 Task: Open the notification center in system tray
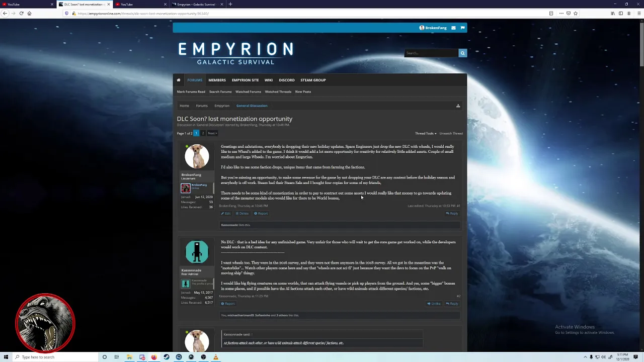click(635, 357)
